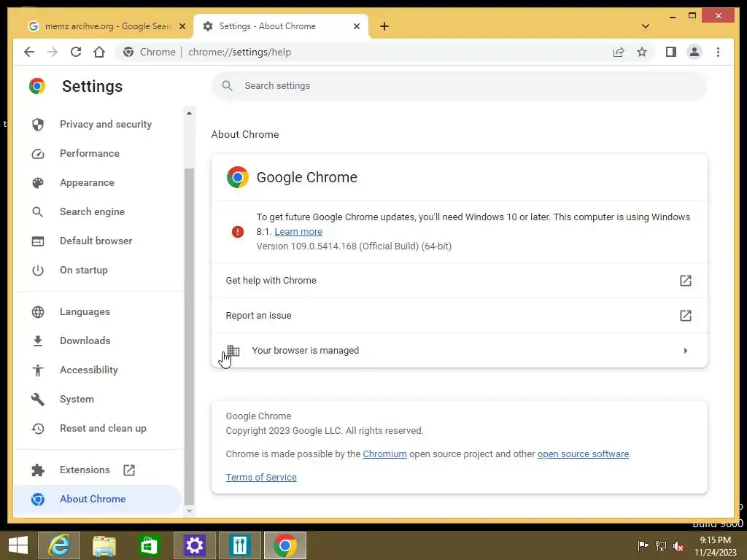Open Extensions page from sidebar
Image resolution: width=747 pixels, height=560 pixels.
click(x=98, y=470)
